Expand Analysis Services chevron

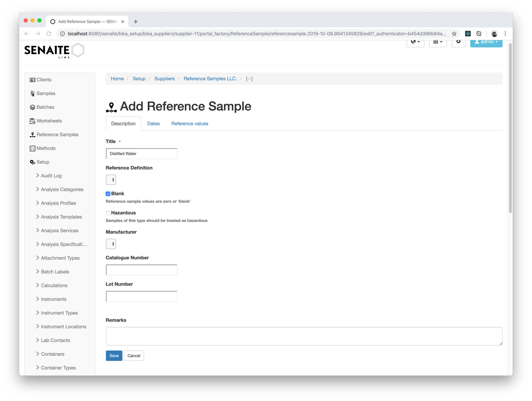click(x=38, y=231)
